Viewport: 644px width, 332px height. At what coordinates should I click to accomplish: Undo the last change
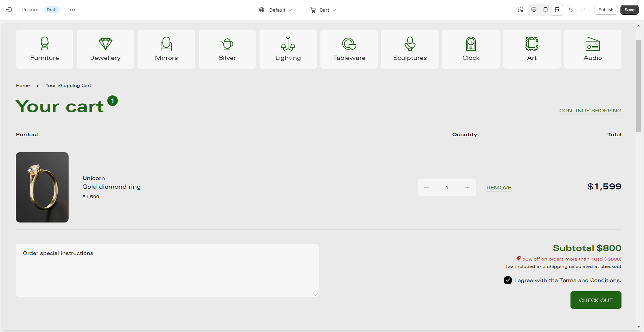coord(570,10)
